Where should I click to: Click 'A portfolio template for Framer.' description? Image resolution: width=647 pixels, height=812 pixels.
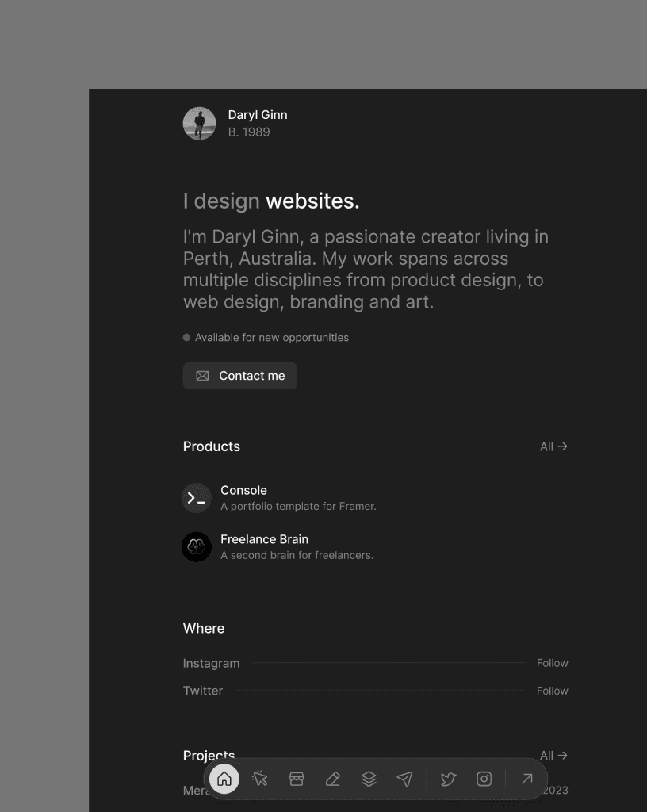pyautogui.click(x=299, y=507)
